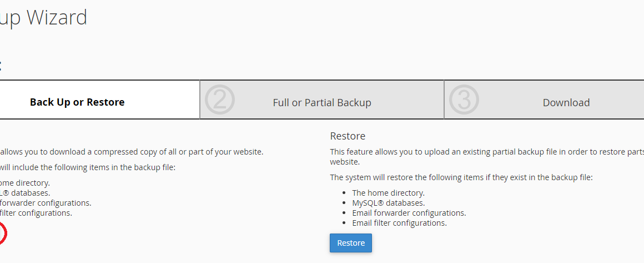The image size is (644, 263).
Task: Click the step 2 circle number icon
Action: (x=219, y=100)
